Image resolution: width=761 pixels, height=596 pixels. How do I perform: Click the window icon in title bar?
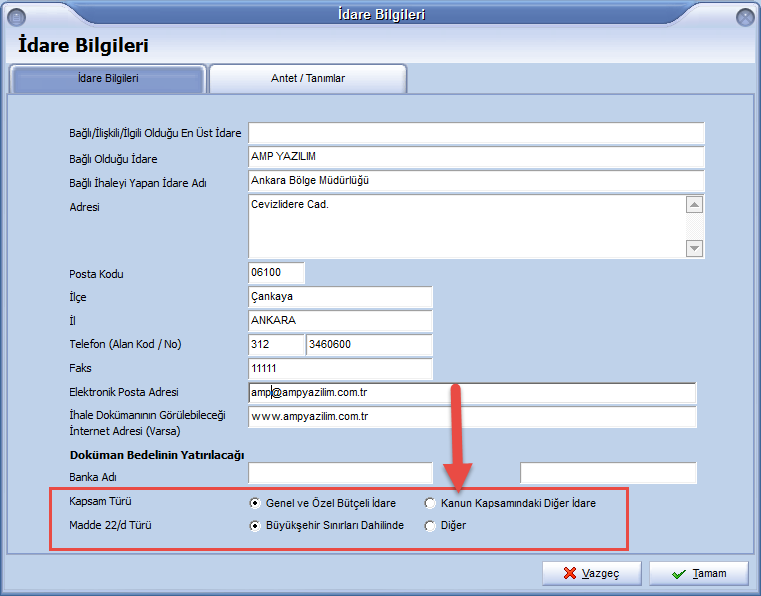16,16
